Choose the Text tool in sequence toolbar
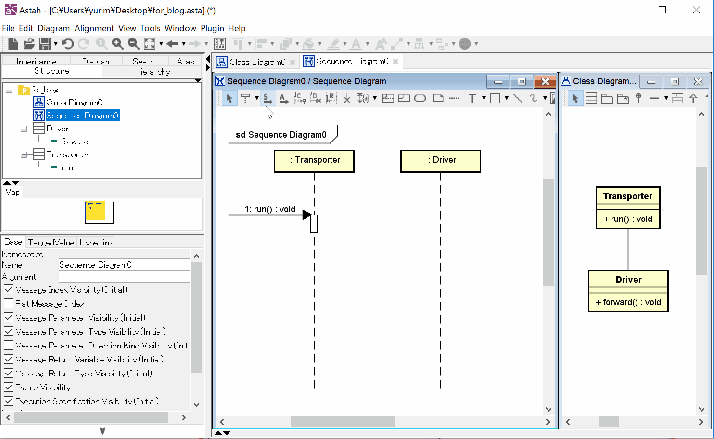714x439 pixels. pyautogui.click(x=472, y=98)
